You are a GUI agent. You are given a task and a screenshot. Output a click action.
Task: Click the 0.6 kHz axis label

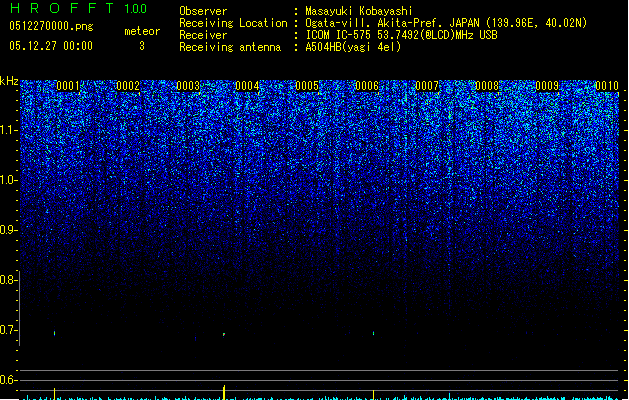(8, 380)
